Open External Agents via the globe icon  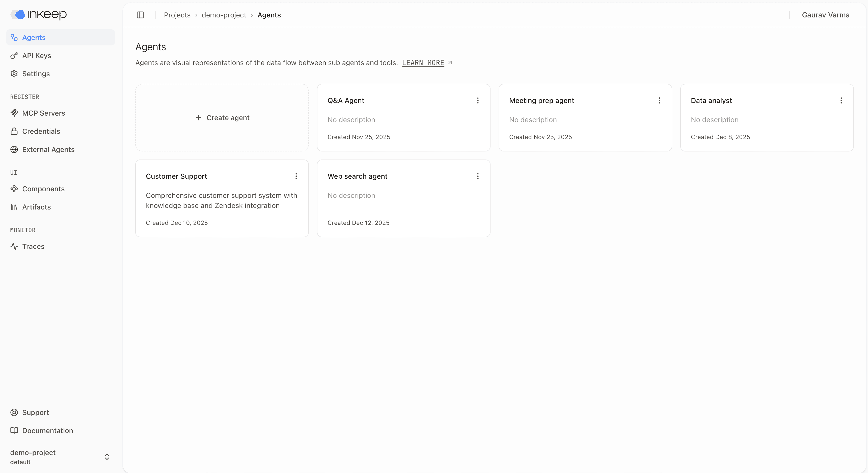point(14,149)
